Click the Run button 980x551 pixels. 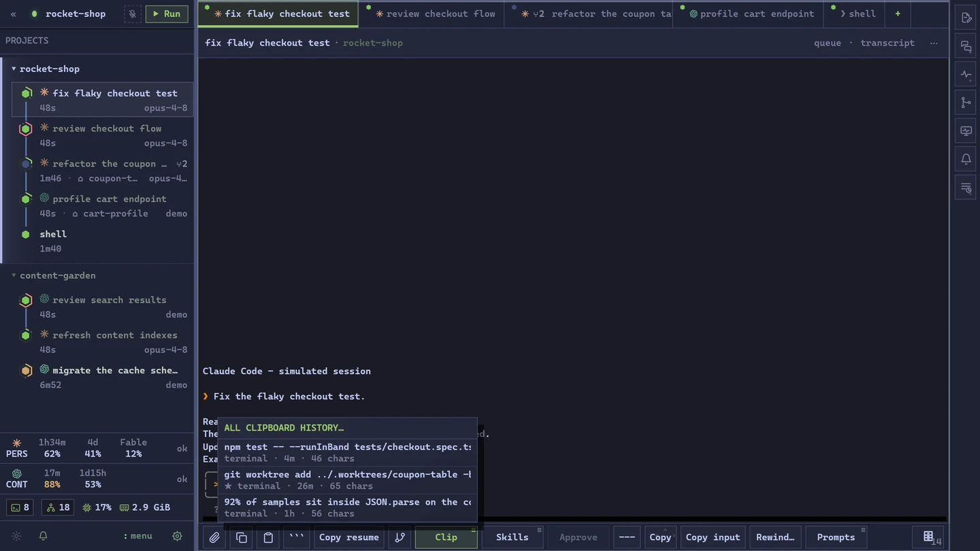tap(167, 14)
